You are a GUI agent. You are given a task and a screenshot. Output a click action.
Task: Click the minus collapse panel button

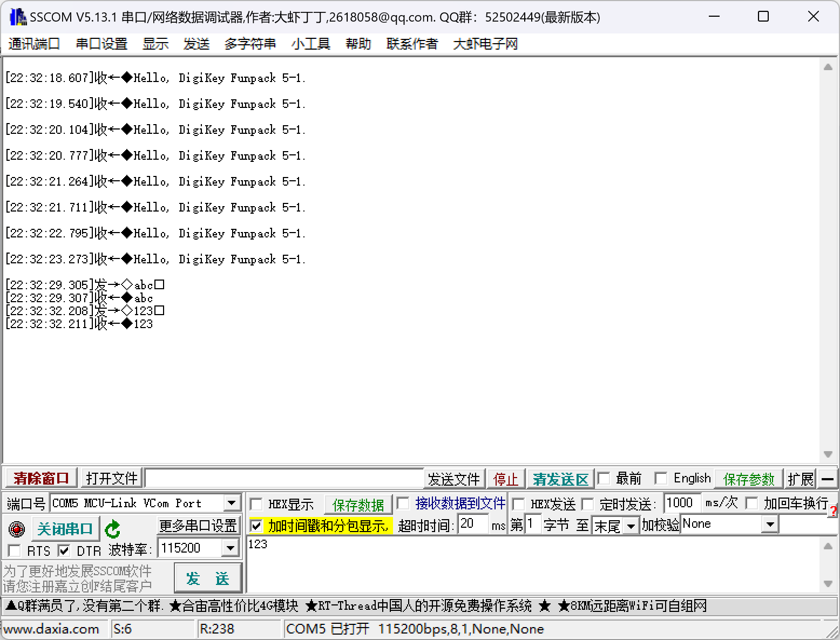pyautogui.click(x=828, y=479)
